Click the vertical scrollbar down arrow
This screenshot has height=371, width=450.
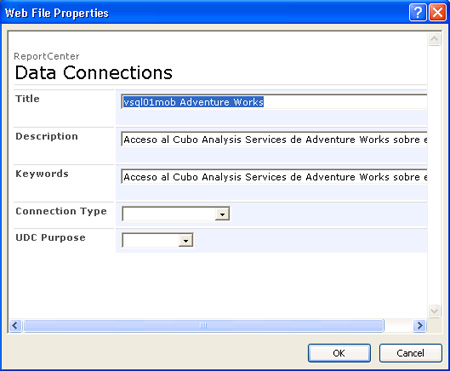434,311
